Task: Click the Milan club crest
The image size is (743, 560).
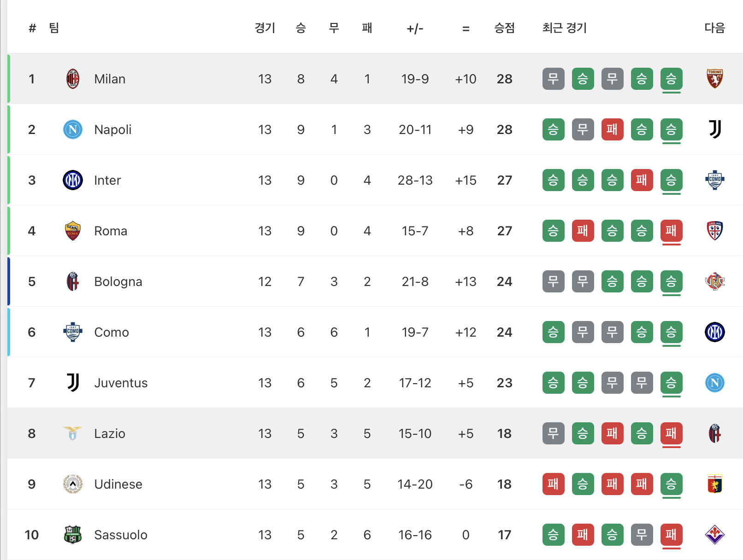Action: 73,79
